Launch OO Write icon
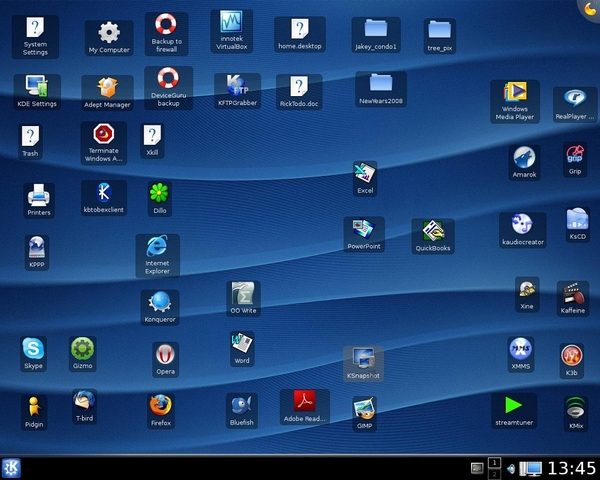 (243, 299)
